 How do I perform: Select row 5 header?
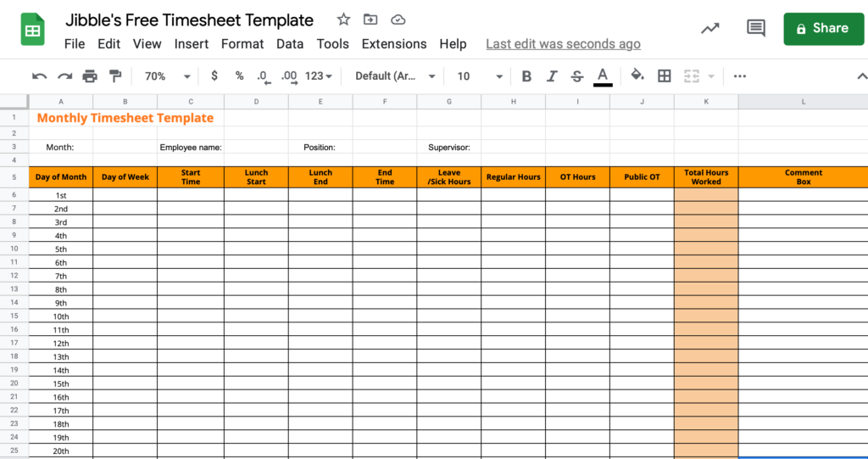[x=14, y=177]
